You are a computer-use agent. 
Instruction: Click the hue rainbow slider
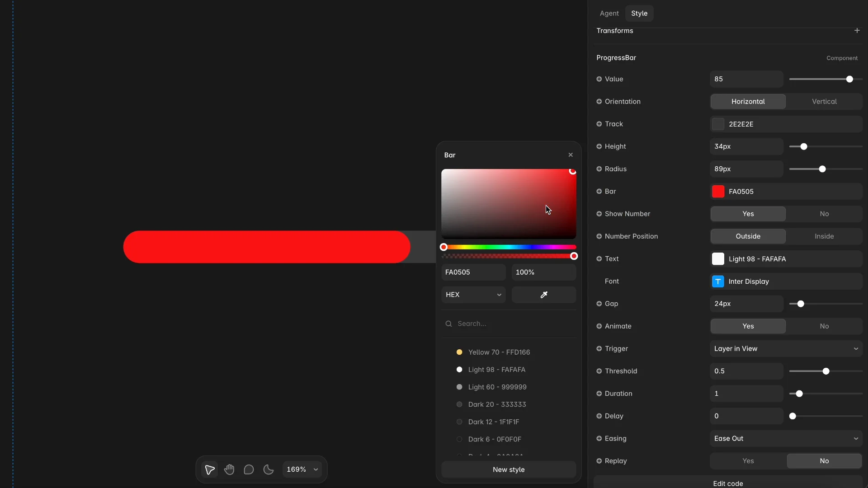(x=509, y=247)
